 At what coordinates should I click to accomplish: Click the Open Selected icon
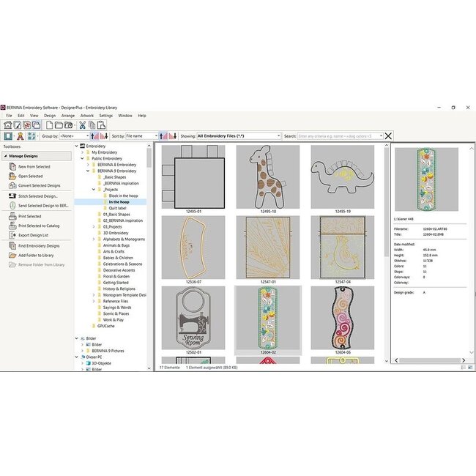click(12, 176)
